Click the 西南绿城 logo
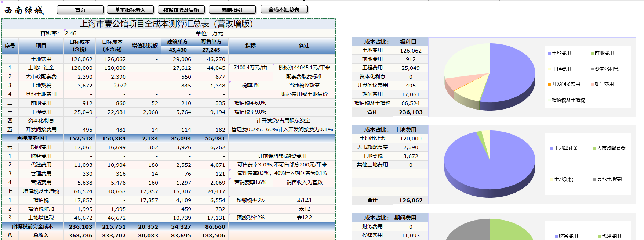The width and height of the screenshot is (644, 240). point(24,10)
